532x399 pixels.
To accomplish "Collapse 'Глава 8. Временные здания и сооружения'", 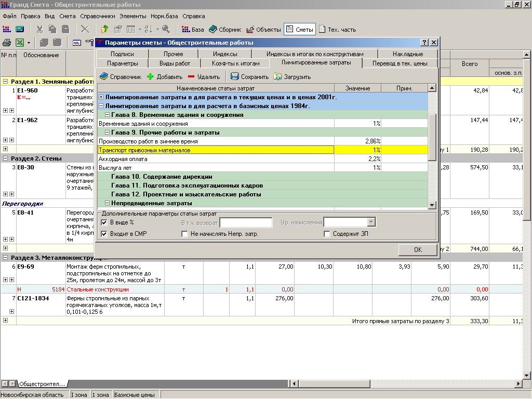I will point(107,115).
